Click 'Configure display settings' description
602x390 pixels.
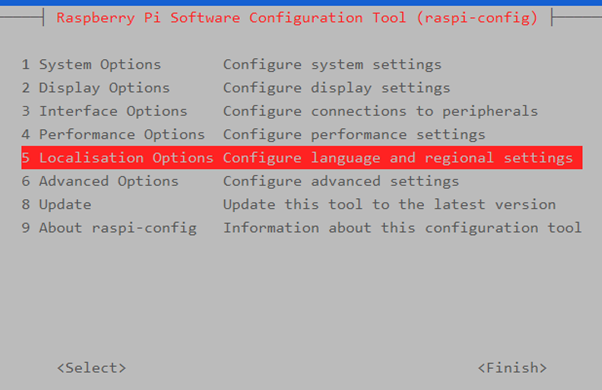[337, 88]
